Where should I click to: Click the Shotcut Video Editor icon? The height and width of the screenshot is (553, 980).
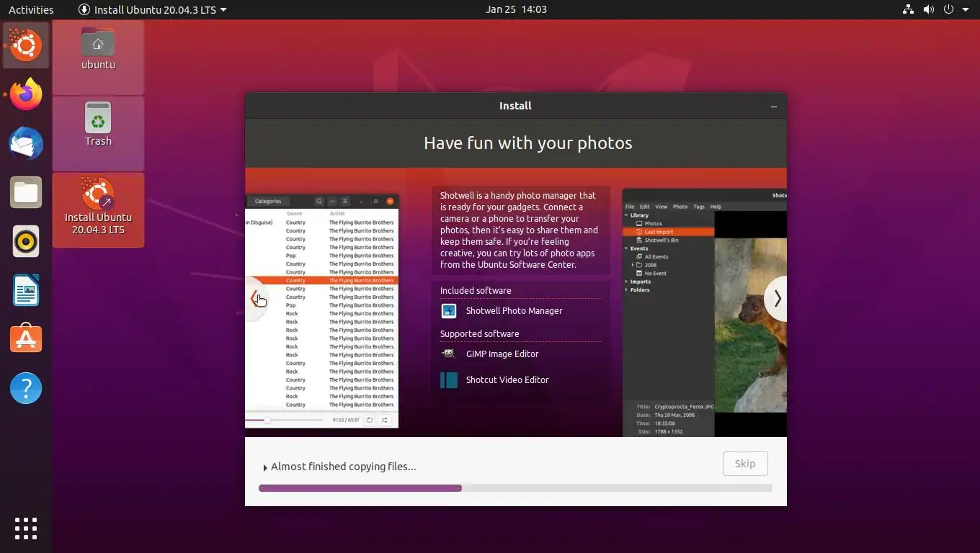pyautogui.click(x=449, y=379)
